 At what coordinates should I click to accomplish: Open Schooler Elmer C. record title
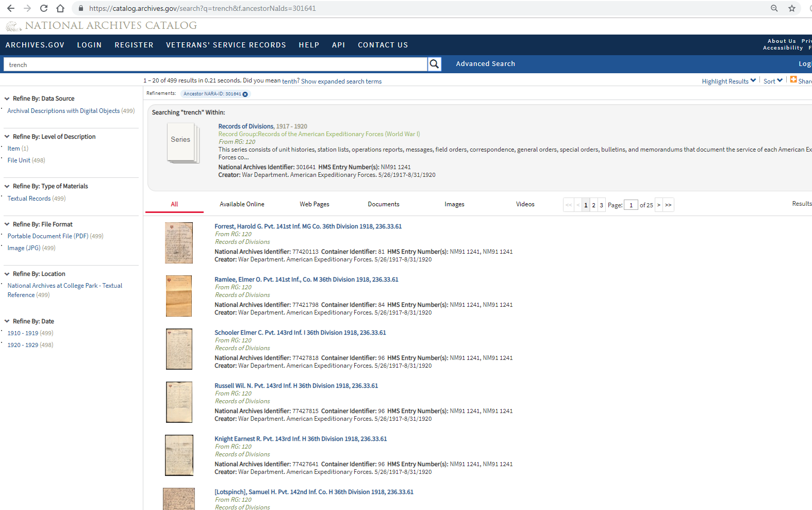(300, 333)
